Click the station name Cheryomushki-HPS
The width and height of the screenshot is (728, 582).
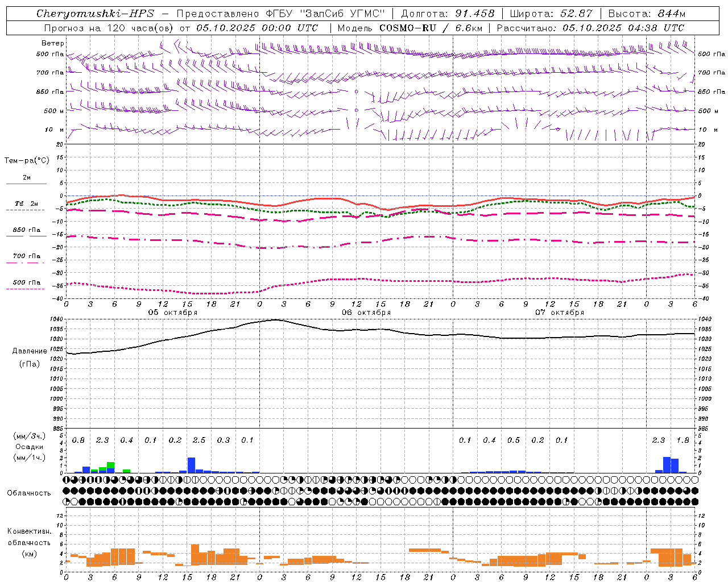96,14
